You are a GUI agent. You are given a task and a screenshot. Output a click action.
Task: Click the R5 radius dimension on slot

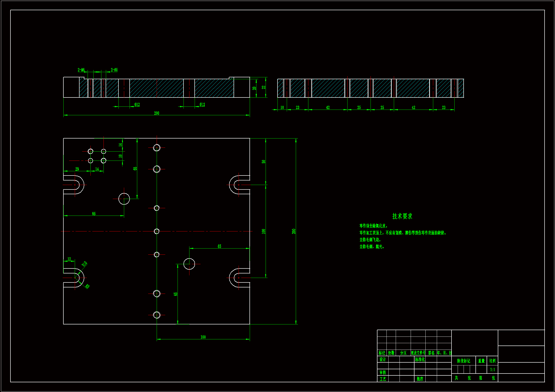[87, 286]
